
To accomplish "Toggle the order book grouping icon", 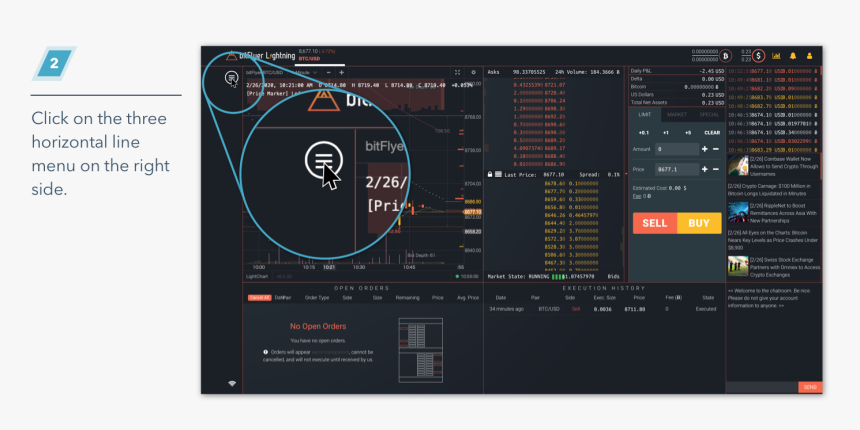I will 497,174.
